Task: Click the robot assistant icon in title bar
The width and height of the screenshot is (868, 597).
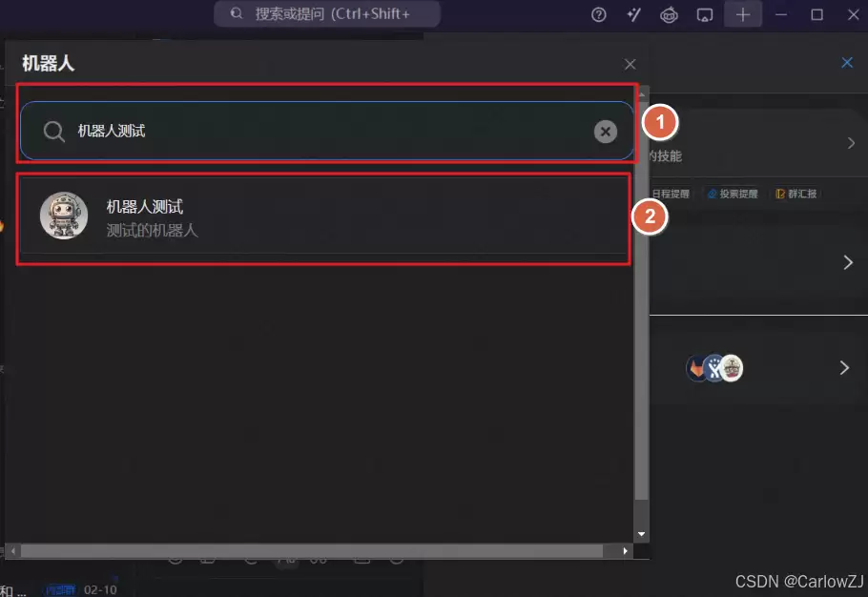Action: click(x=670, y=14)
